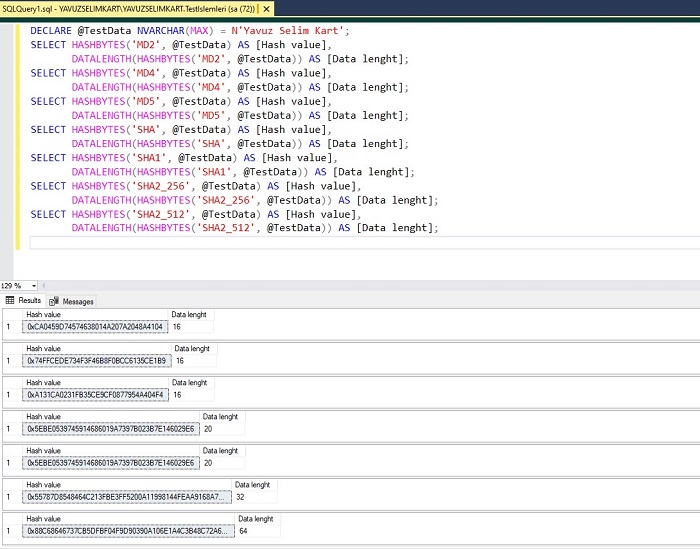This screenshot has height=549, width=700.
Task: Click the Data lenght value 64
Action: coord(258,531)
